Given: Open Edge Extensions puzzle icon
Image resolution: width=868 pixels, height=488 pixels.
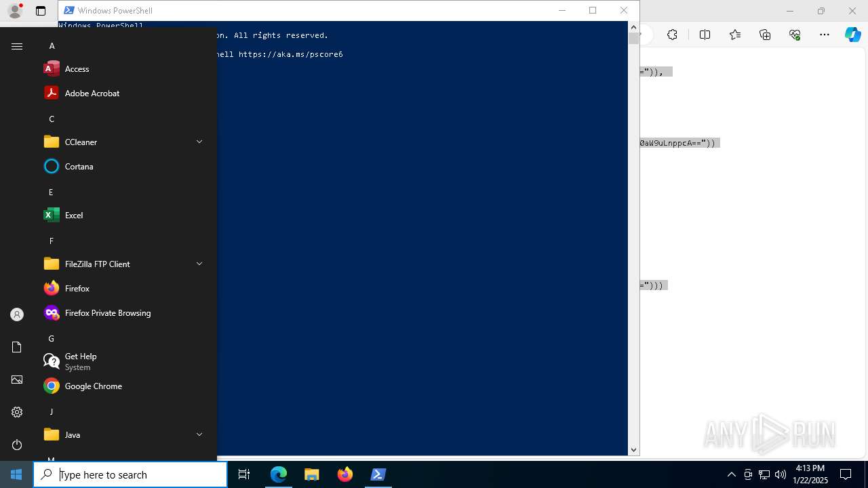Looking at the screenshot, I should (672, 35).
